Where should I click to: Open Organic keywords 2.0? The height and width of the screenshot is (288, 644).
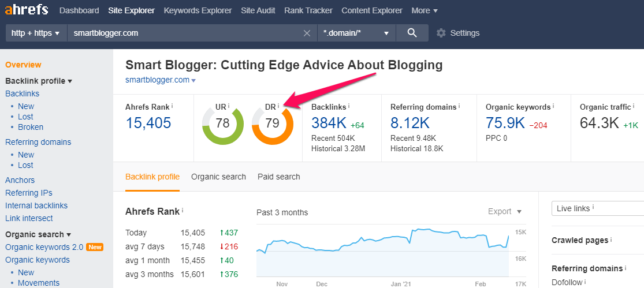coord(44,247)
